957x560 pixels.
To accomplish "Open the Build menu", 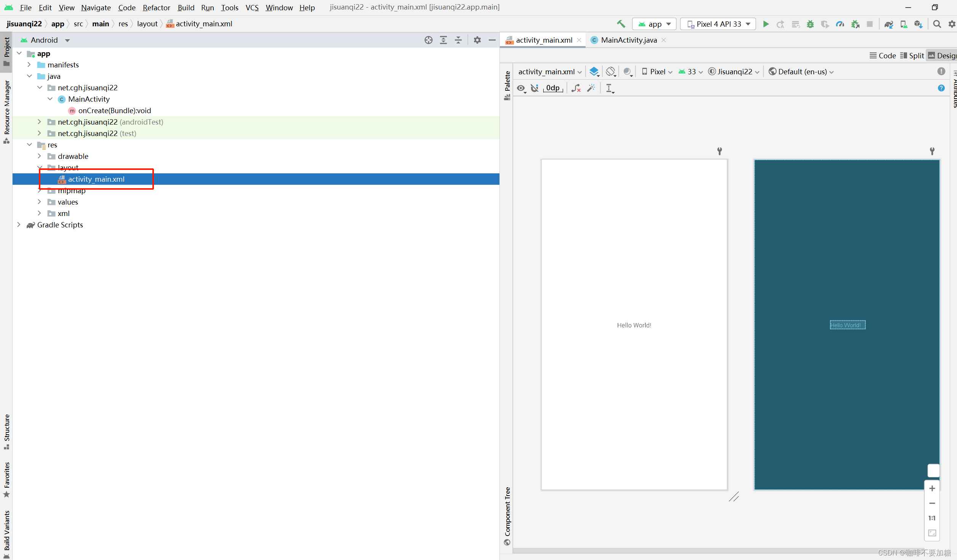I will [186, 8].
